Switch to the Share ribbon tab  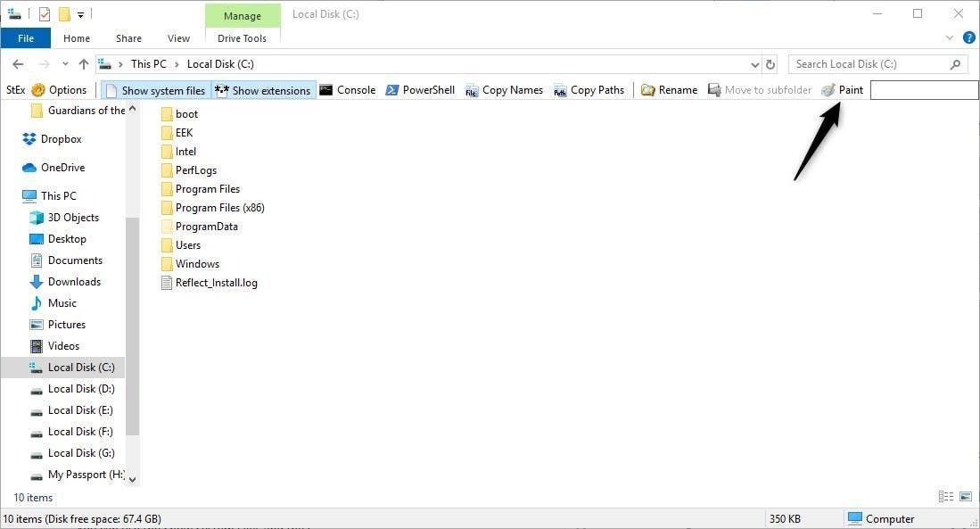(x=128, y=38)
